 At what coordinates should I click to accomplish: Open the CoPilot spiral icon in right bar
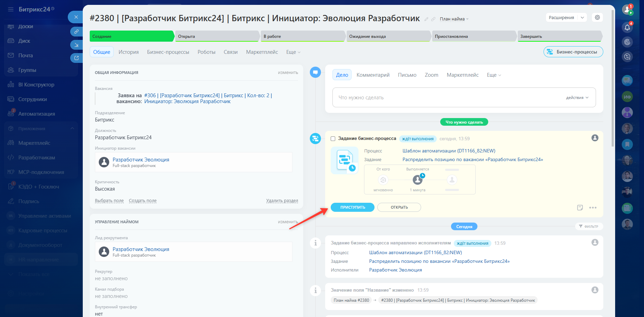pyautogui.click(x=627, y=42)
